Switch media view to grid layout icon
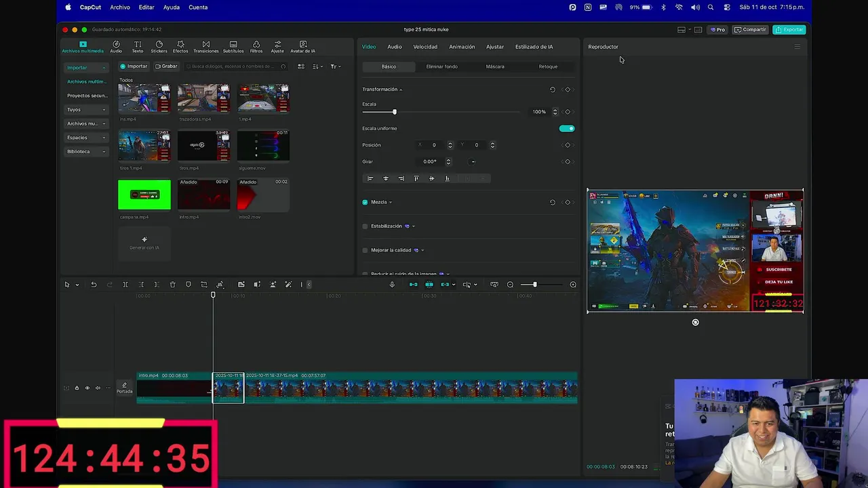 tap(301, 66)
